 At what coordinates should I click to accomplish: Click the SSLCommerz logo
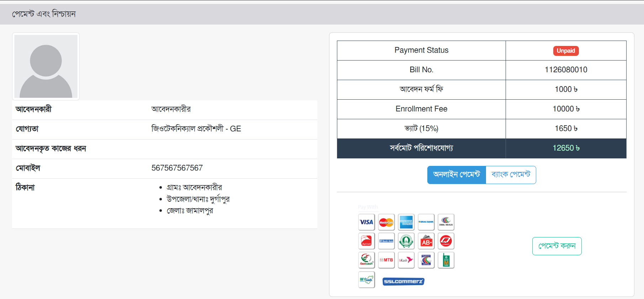(x=403, y=282)
